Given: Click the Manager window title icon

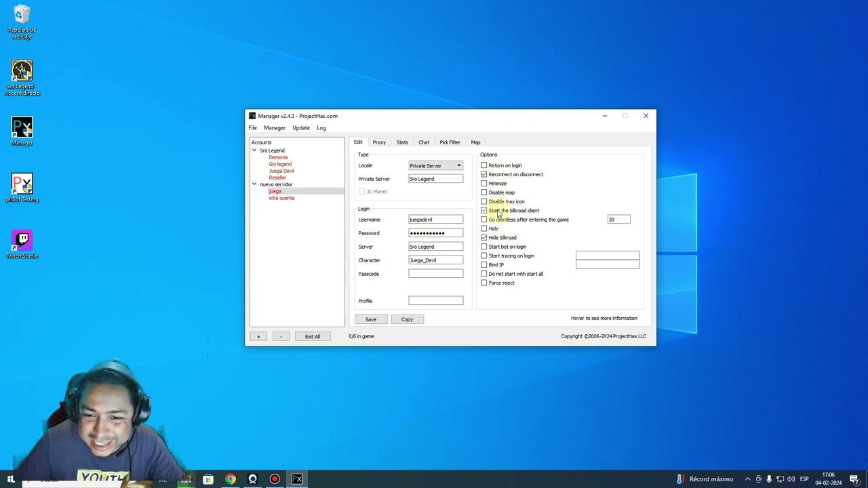Looking at the screenshot, I should pos(252,116).
